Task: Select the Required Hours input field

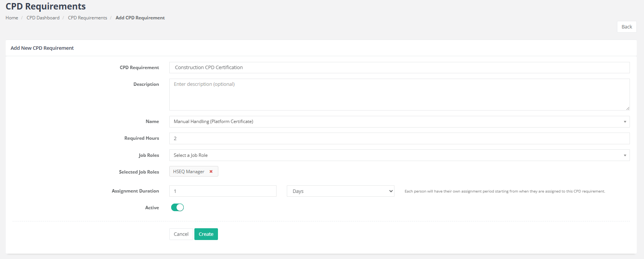Action: click(x=399, y=139)
